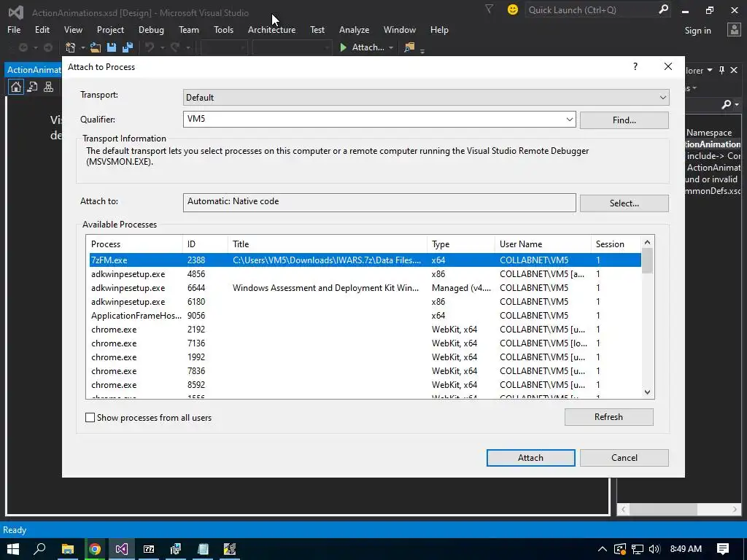Click the taskbar Notepad icon
The width and height of the screenshot is (747, 560).
tap(203, 549)
